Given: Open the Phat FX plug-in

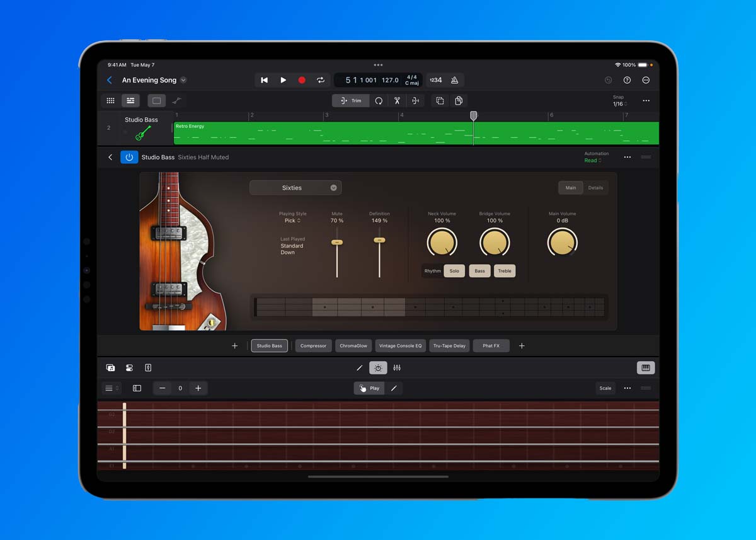Looking at the screenshot, I should [x=491, y=346].
